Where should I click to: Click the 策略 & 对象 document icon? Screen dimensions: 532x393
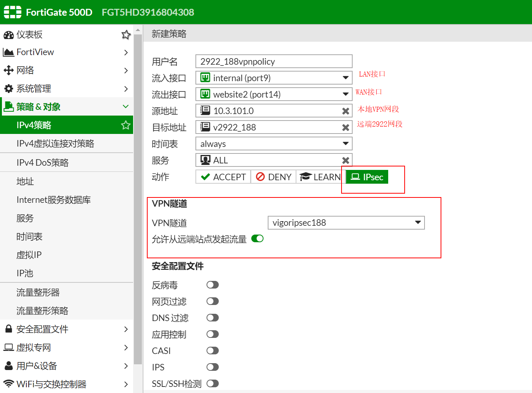pyautogui.click(x=8, y=107)
